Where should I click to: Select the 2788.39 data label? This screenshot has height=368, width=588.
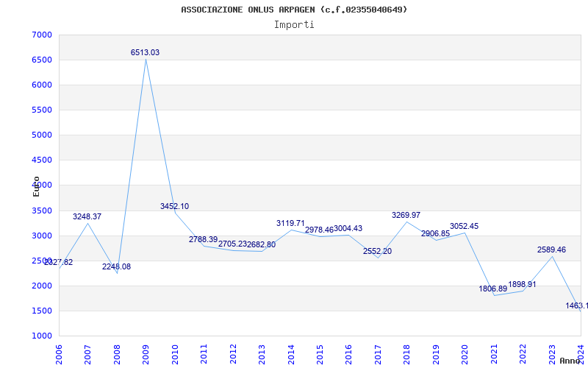click(x=204, y=240)
